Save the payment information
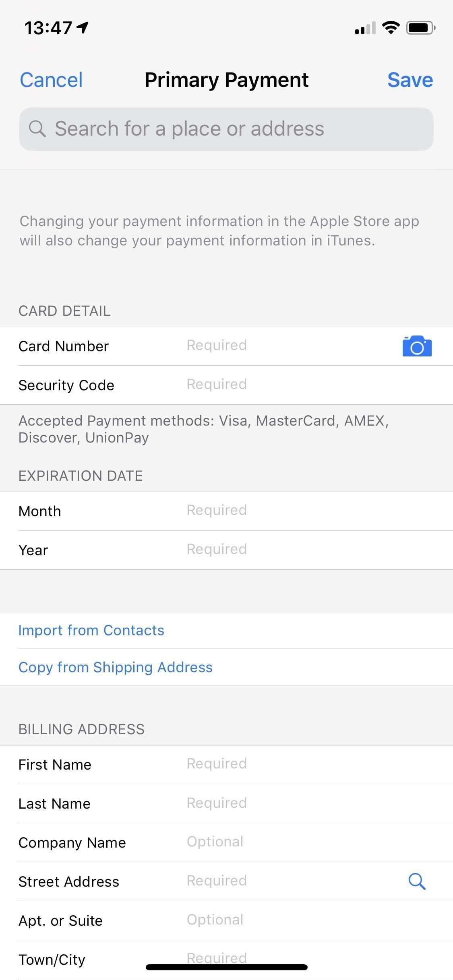 [x=410, y=80]
